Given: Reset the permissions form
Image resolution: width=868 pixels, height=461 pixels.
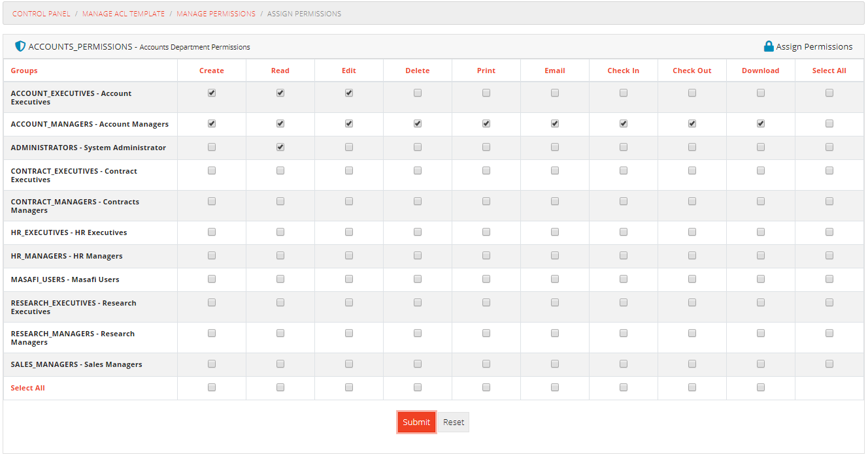Looking at the screenshot, I should point(454,422).
